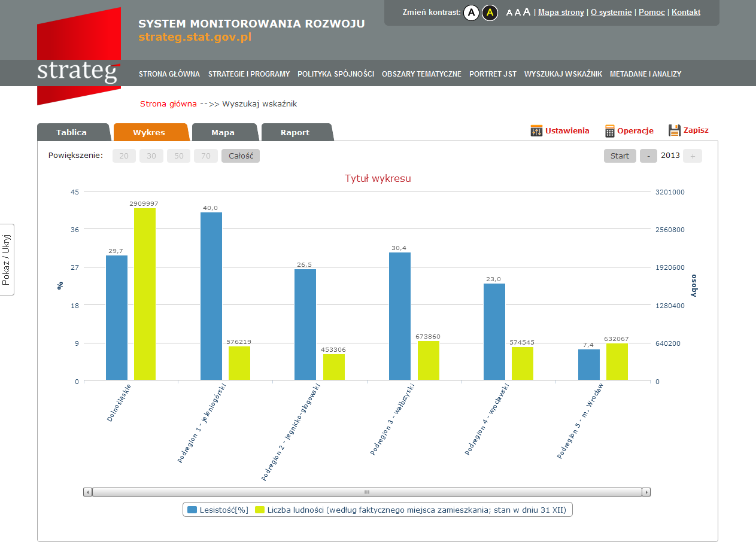Click wałbrzyski yellow bar 673860
This screenshot has height=545, width=756.
tap(429, 361)
